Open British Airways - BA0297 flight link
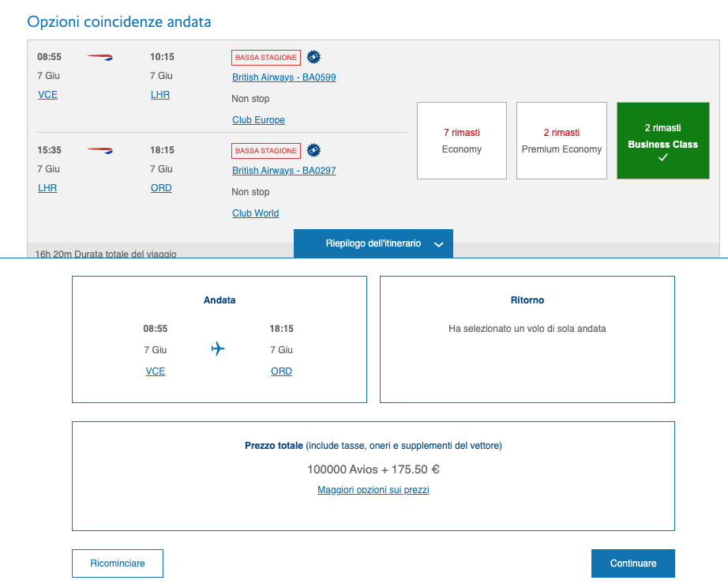Viewport: 728px width, 584px height. (284, 171)
